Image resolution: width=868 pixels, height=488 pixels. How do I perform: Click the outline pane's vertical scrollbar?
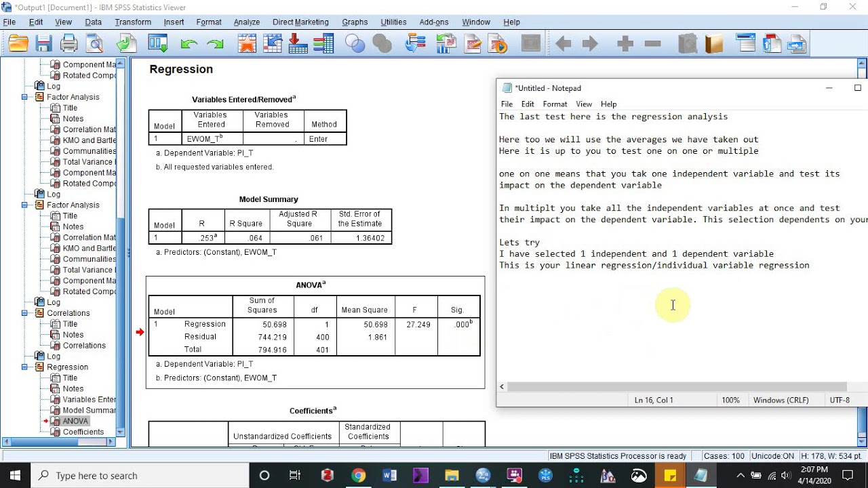click(121, 249)
